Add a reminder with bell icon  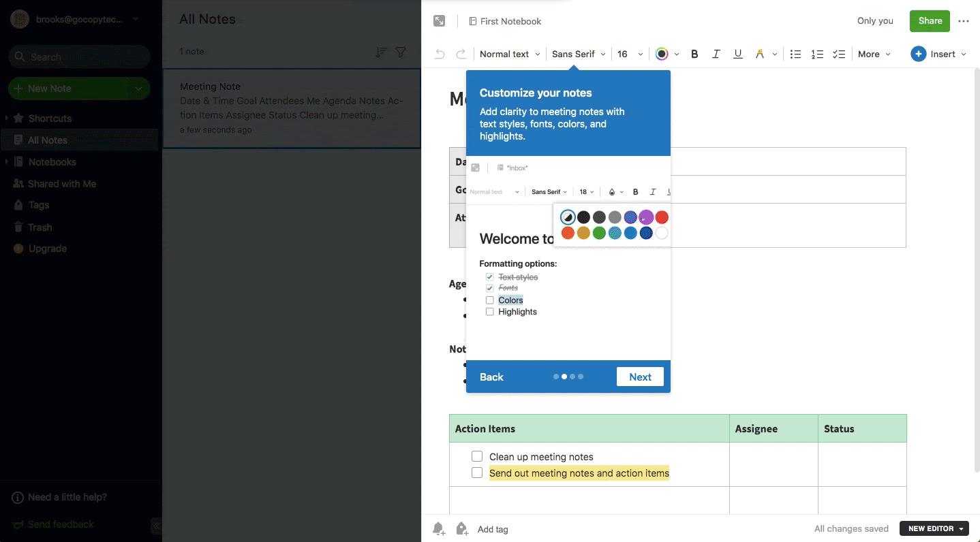439,529
